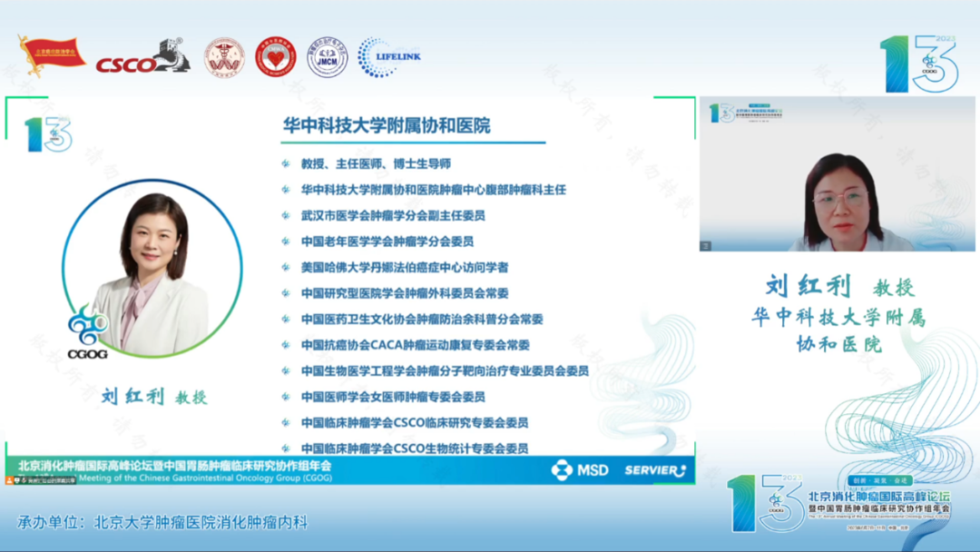Click slide title 华中科技大学附属协和医院
Image resolution: width=980 pixels, height=552 pixels.
pos(387,125)
